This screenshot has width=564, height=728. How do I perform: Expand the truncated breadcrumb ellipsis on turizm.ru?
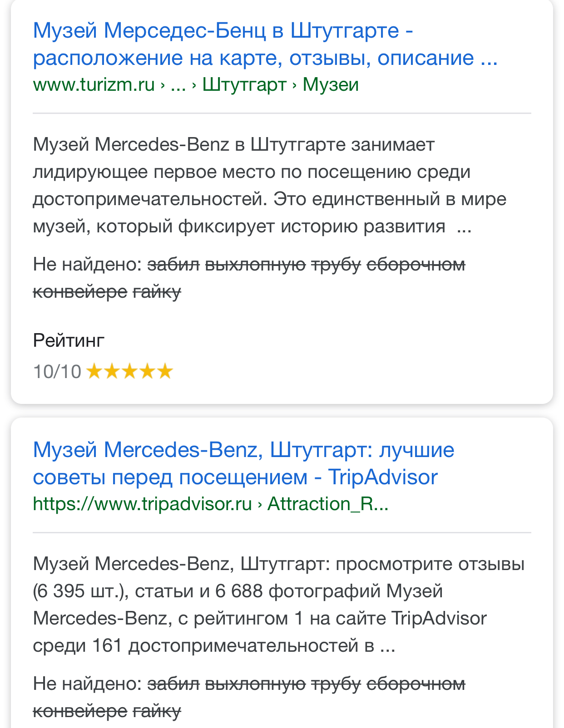[x=179, y=84]
